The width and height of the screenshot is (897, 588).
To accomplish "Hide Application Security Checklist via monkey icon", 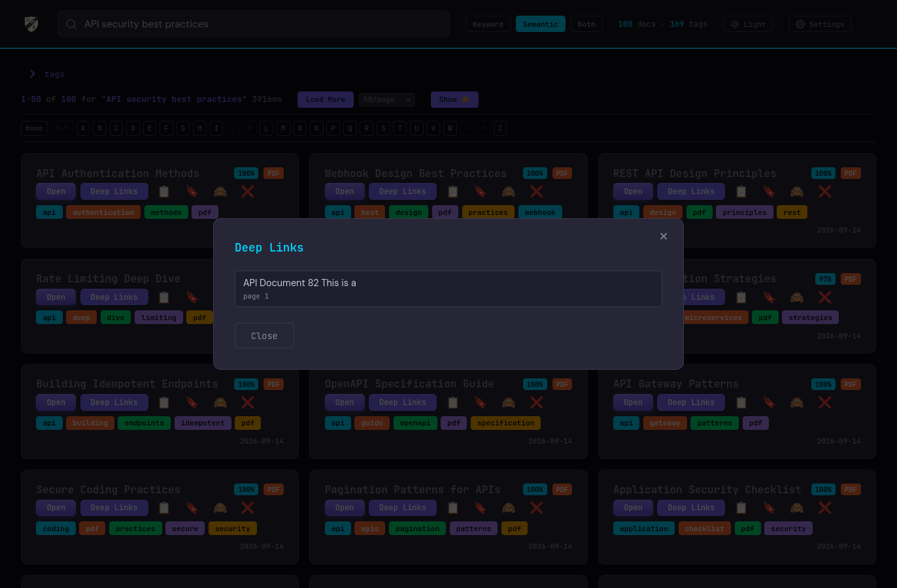I will tap(797, 508).
